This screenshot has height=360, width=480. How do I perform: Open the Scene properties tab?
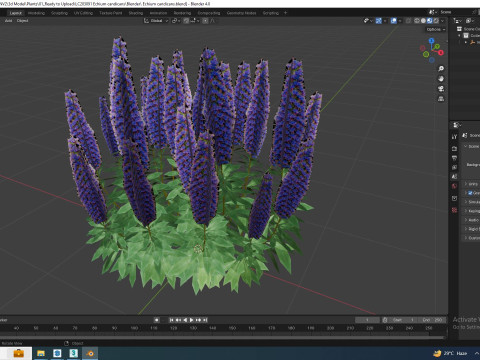(x=454, y=177)
